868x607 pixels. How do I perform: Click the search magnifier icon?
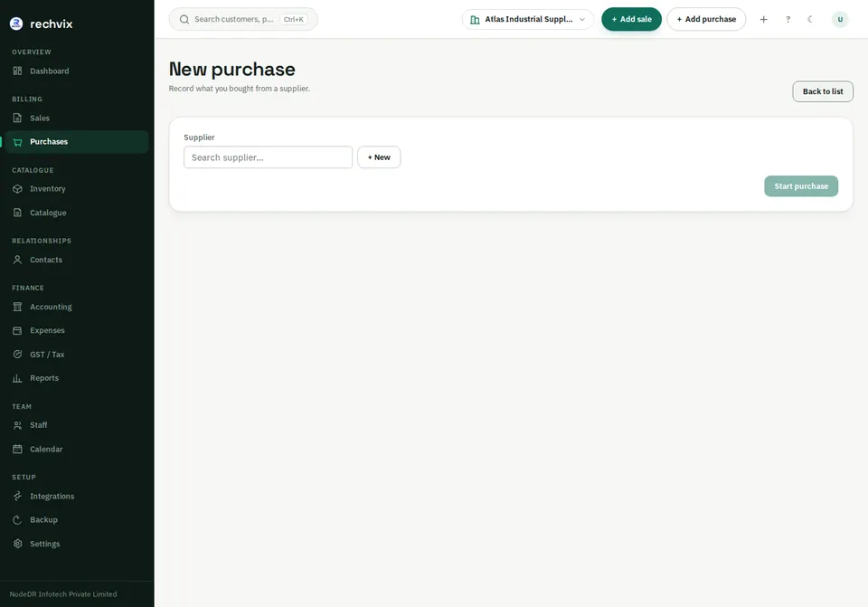184,19
